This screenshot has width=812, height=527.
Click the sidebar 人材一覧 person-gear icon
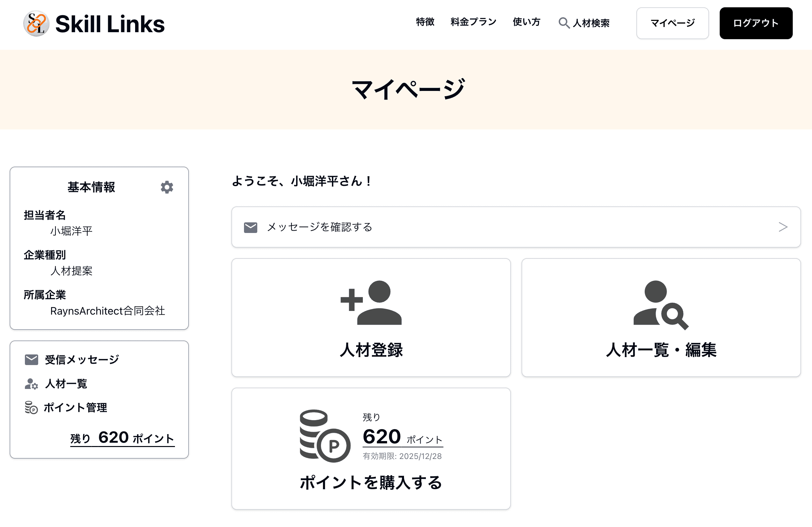[32, 384]
